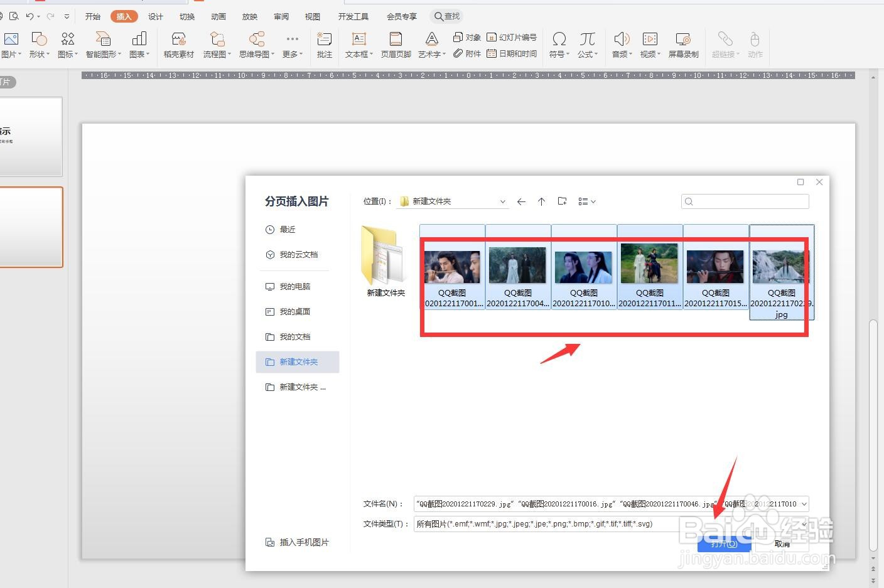This screenshot has width=884, height=588.
Task: Insert a Mind Map (思维导图)
Action: click(256, 45)
